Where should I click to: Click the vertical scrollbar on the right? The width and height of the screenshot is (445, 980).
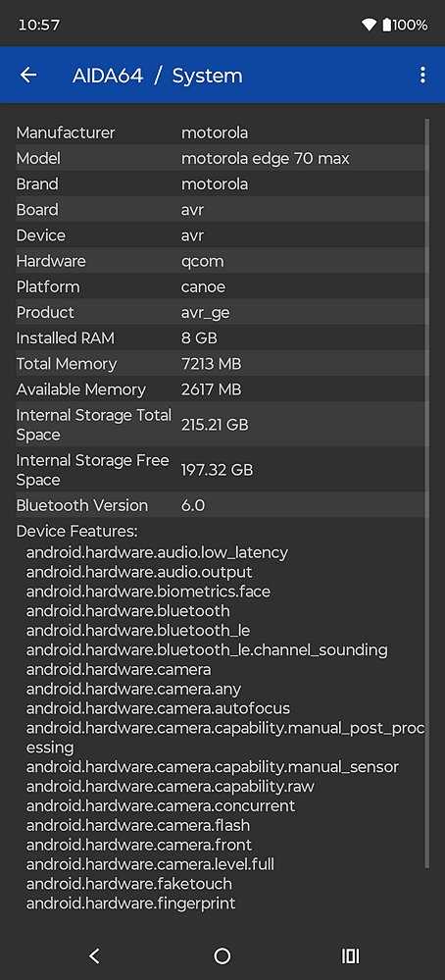coord(427,493)
